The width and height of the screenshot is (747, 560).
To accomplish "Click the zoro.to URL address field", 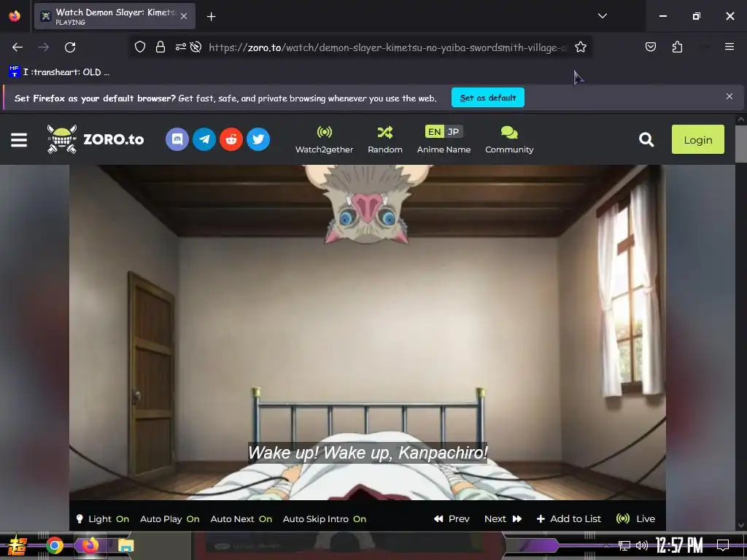I will click(388, 47).
